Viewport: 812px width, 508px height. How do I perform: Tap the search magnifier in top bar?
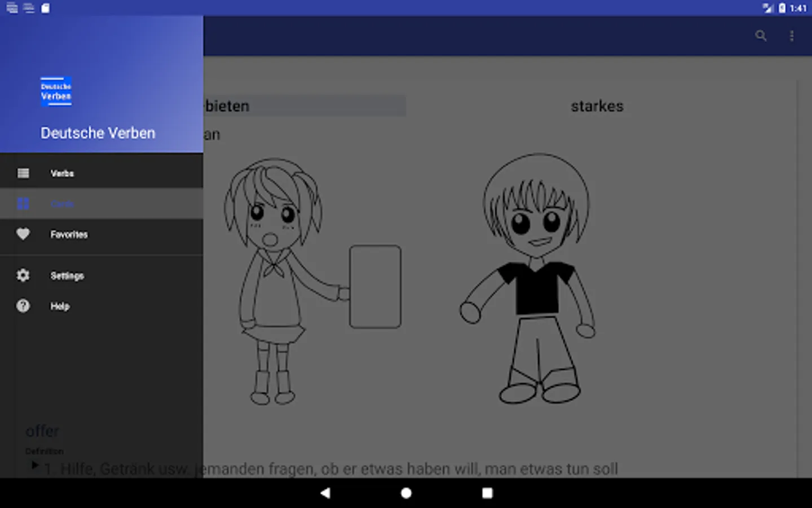(761, 36)
